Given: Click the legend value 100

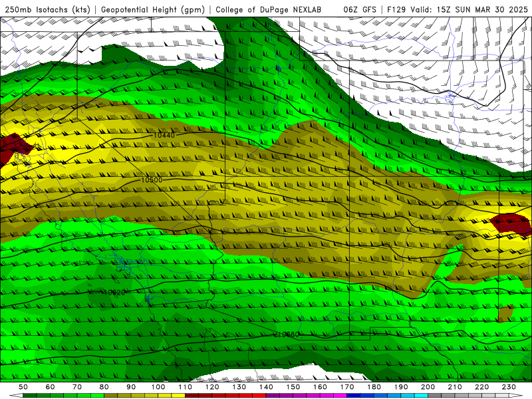Looking at the screenshot, I should [x=158, y=387].
